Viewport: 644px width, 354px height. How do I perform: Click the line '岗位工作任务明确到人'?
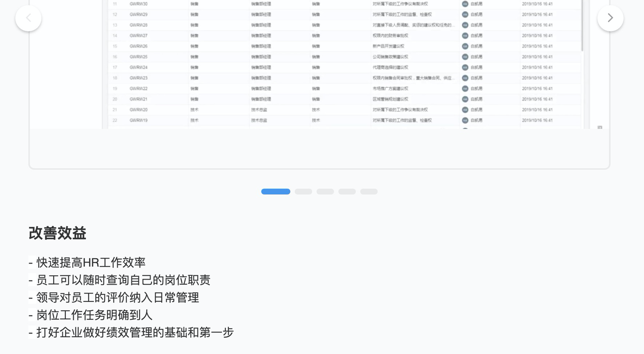tap(94, 315)
